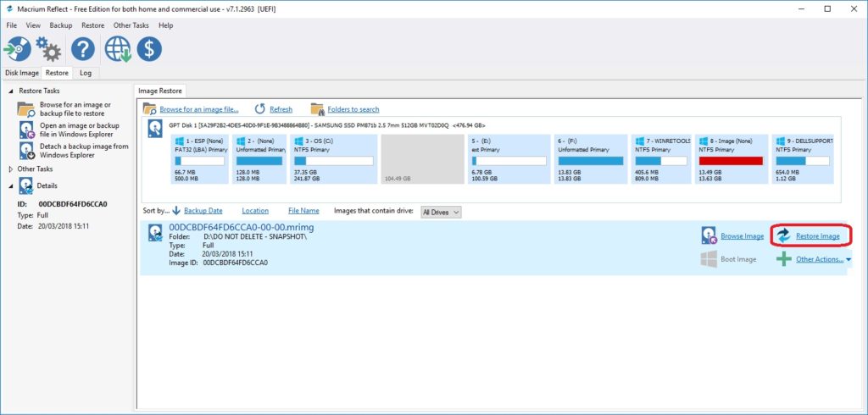Viewport: 868px width, 415px height.
Task: Open the Help menu
Action: pyautogui.click(x=165, y=25)
